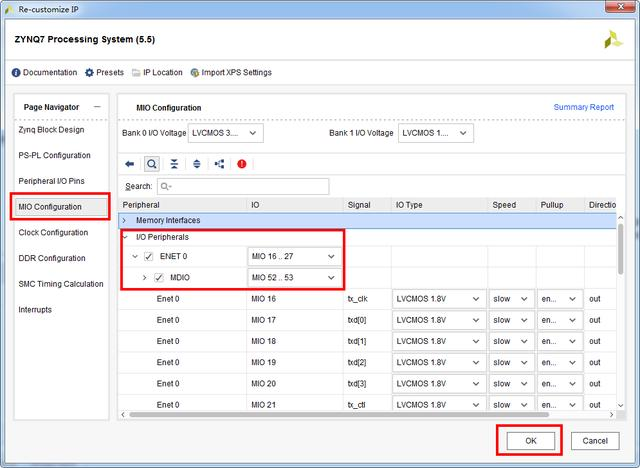The image size is (640, 468).
Task: Go to PS-PL Configuration page
Action: coord(54,155)
